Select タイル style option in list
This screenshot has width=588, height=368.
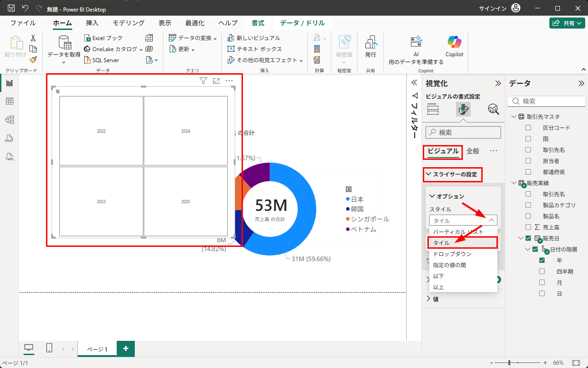[462, 243]
